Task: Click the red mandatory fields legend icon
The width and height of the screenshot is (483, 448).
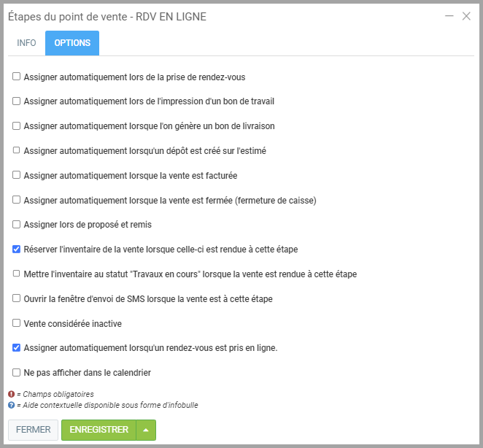Action: pos(11,394)
